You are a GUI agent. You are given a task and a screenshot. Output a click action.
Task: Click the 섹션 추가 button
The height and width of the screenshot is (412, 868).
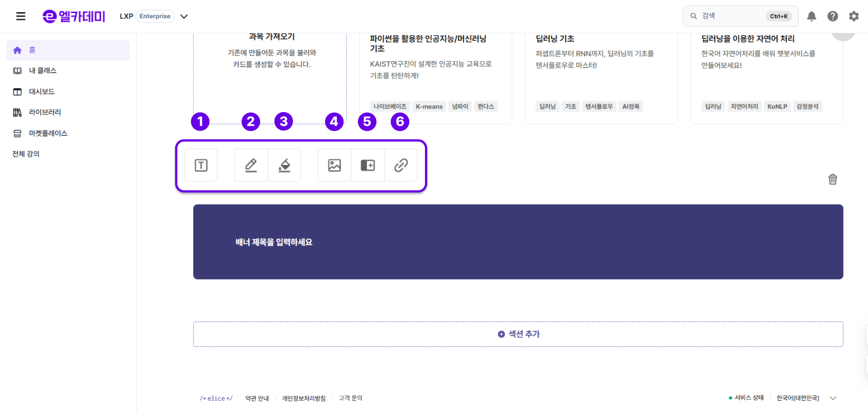518,334
